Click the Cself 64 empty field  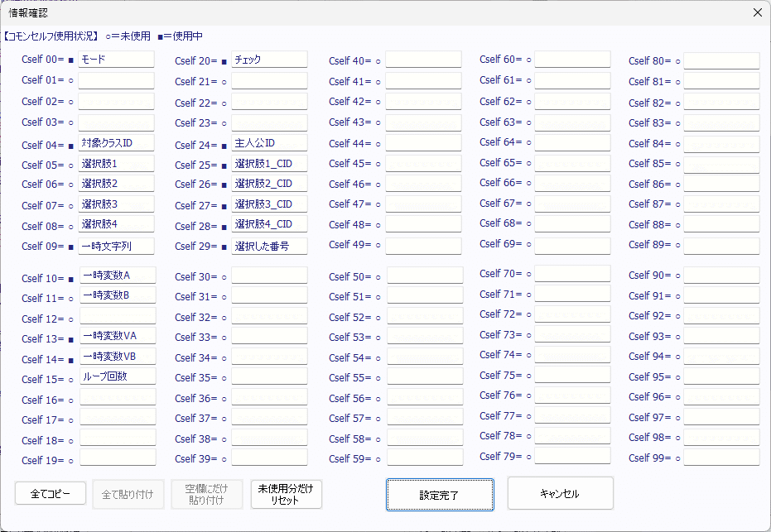[x=572, y=142]
